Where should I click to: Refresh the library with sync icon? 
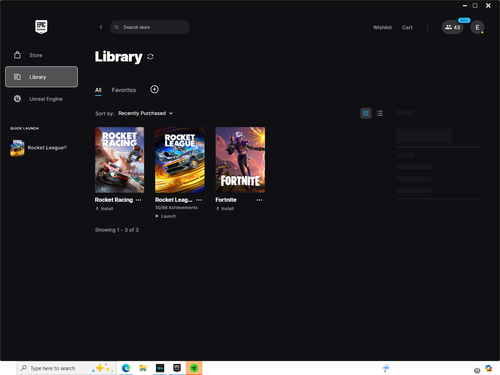[x=150, y=57]
